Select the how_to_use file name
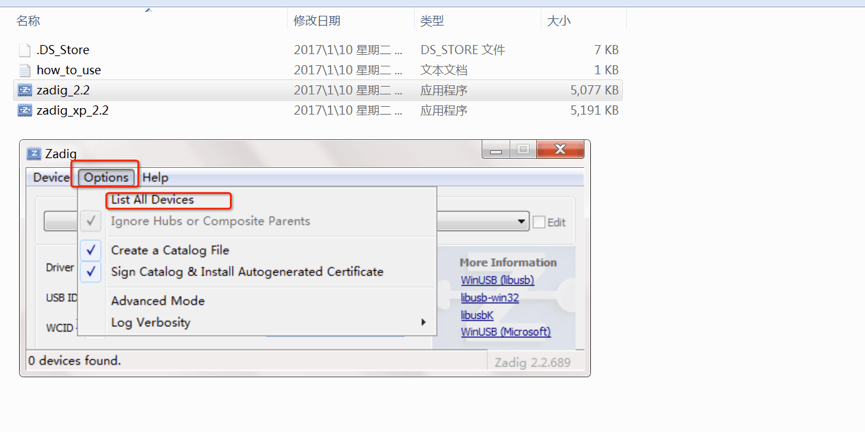The height and width of the screenshot is (432, 865). point(69,71)
